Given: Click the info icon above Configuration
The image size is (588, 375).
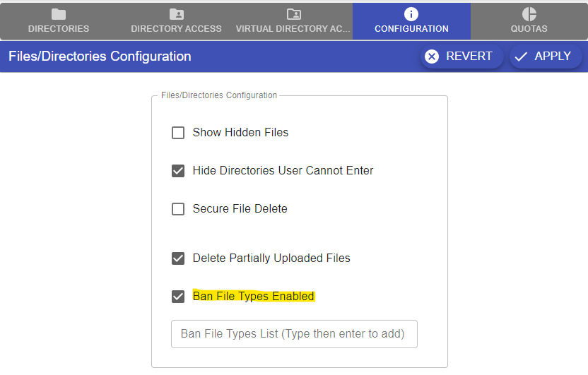Looking at the screenshot, I should coord(411,14).
